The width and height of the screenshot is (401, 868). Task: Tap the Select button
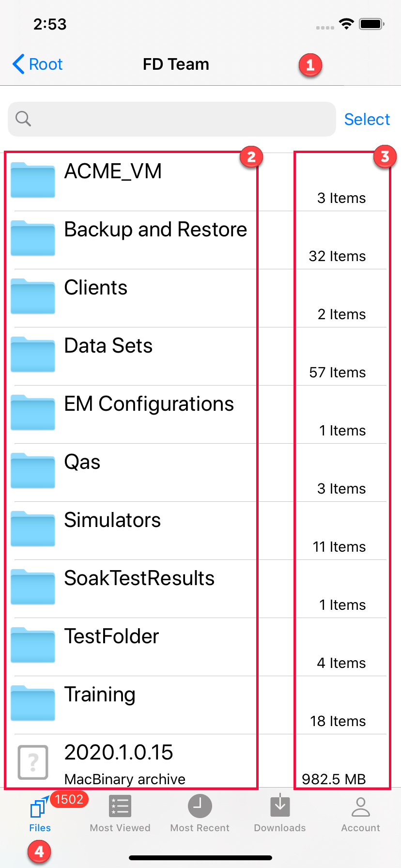click(367, 119)
